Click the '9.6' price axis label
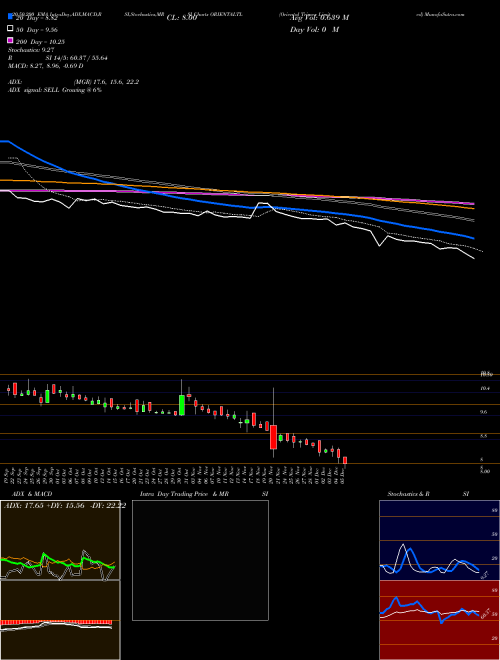This screenshot has width=500, height=660. point(483,412)
